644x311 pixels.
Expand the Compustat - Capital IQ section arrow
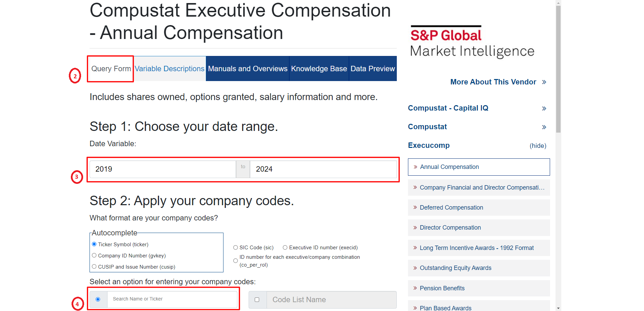pos(544,109)
